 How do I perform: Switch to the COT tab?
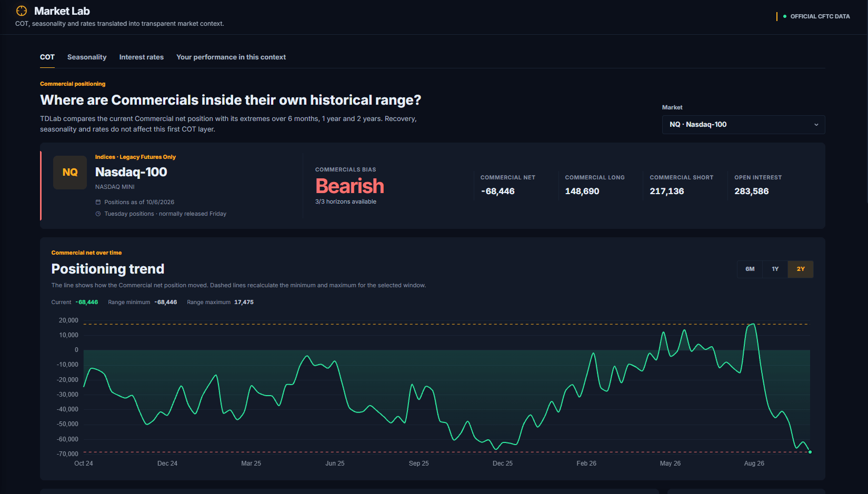[47, 57]
